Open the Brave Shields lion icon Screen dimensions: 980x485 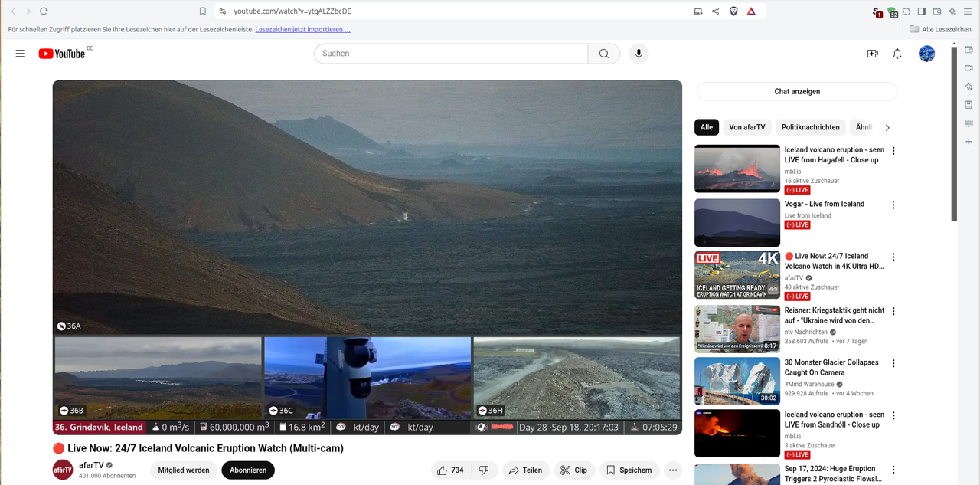click(733, 11)
